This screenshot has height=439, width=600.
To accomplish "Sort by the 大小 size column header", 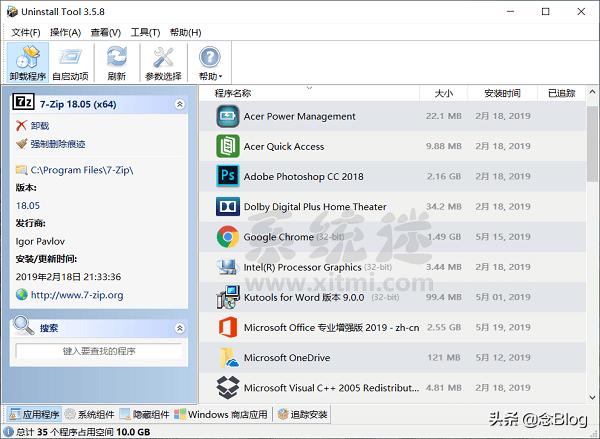I will [x=443, y=93].
